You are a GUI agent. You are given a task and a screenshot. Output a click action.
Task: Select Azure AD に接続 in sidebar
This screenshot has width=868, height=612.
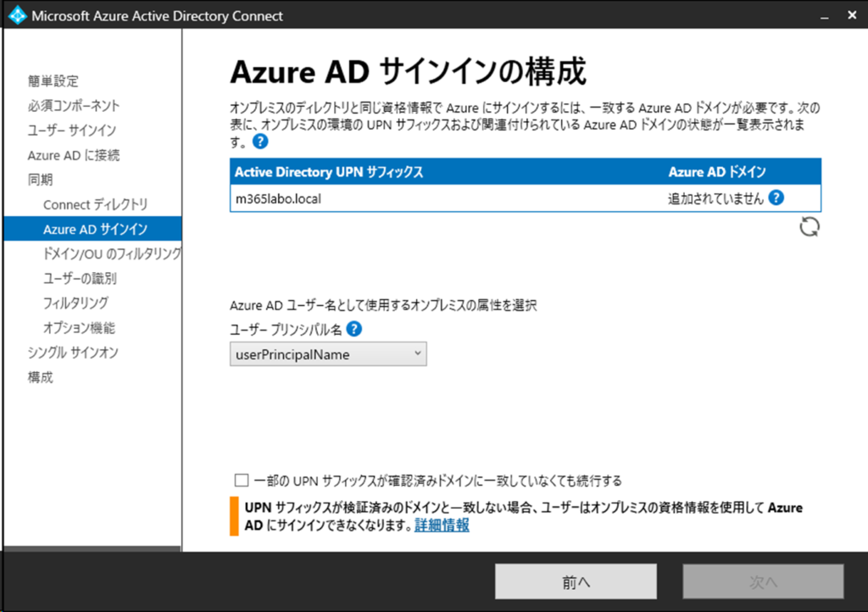(x=74, y=155)
